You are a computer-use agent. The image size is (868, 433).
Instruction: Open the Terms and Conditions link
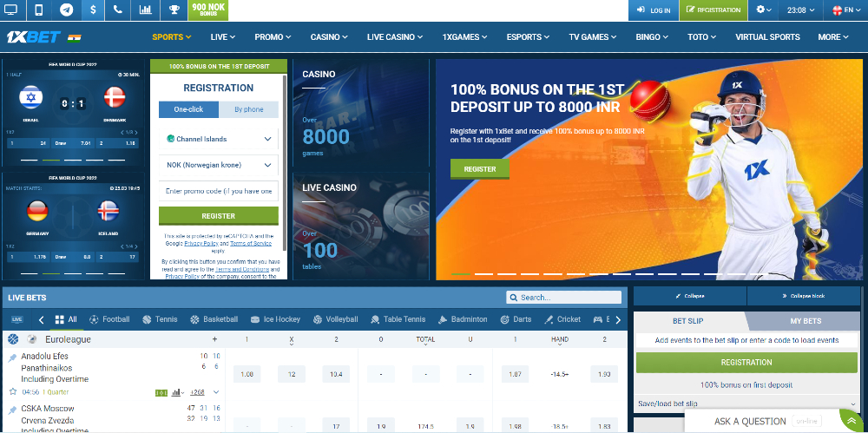coord(242,269)
